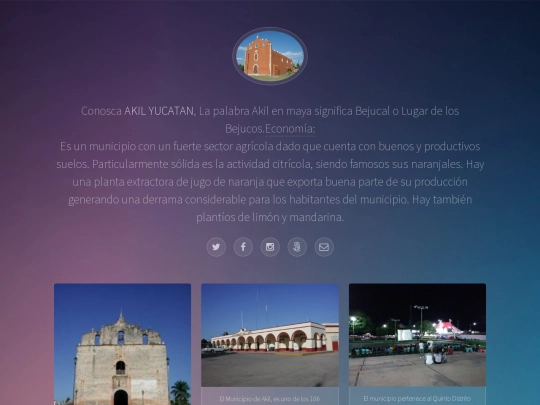This screenshot has height=405, width=540.
Task: Click the word 'Conosca' in the intro
Action: tap(101, 111)
